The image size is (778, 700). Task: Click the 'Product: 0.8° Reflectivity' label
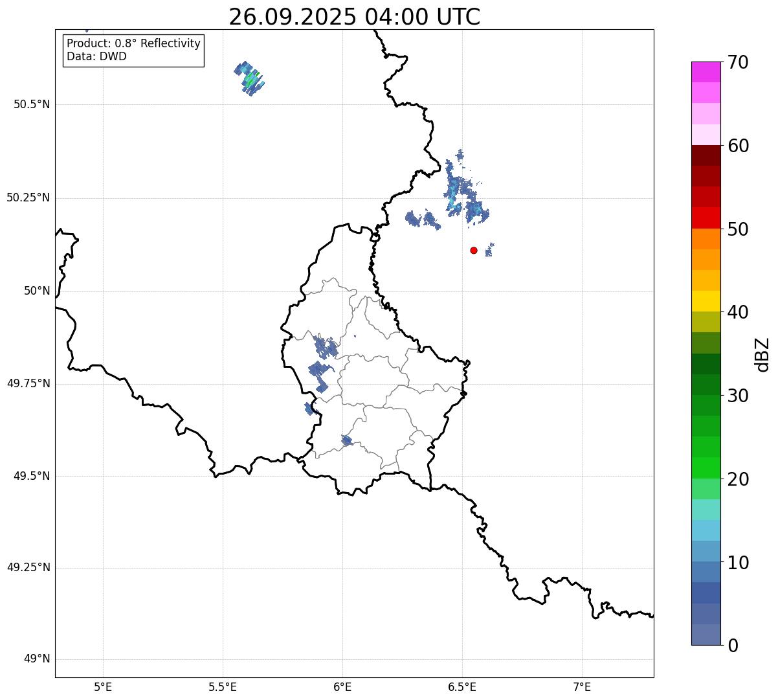(134, 43)
